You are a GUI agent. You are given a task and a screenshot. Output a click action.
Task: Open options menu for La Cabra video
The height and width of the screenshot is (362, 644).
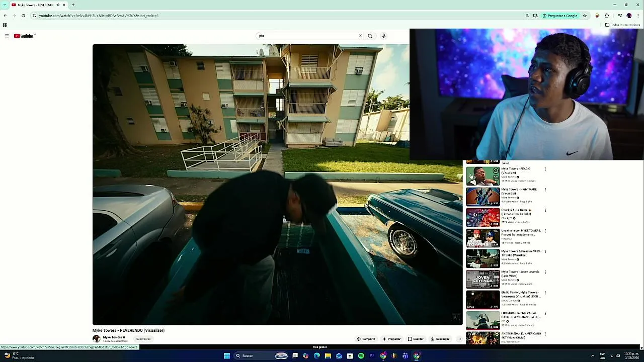tap(545, 210)
